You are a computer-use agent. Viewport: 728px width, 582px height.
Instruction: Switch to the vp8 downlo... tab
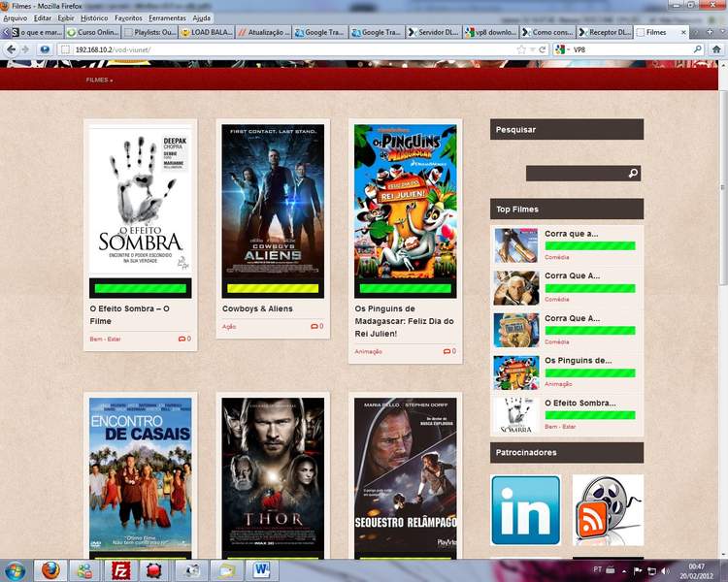[491, 32]
